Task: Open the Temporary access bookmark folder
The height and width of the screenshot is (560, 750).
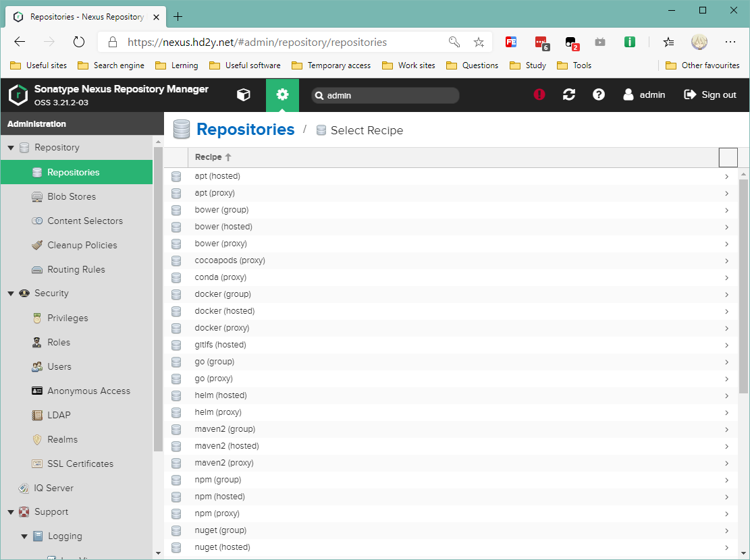Action: pyautogui.click(x=331, y=65)
